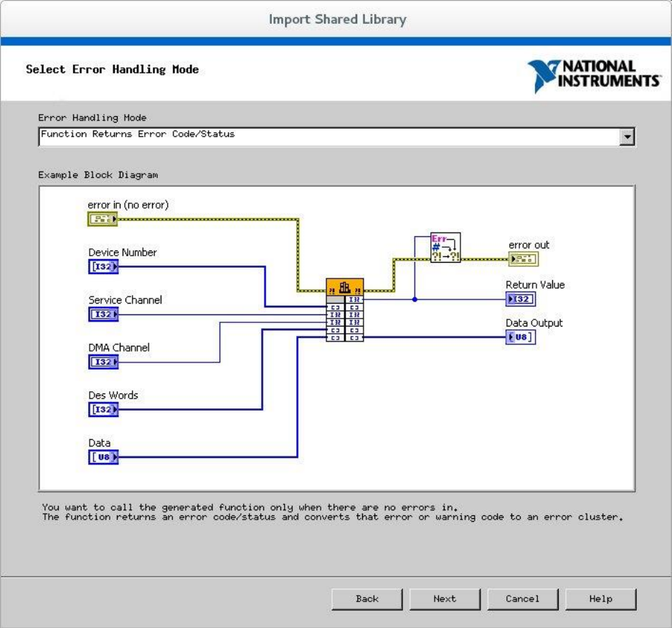This screenshot has height=628, width=672.
Task: Select the Data Output U8 indicator
Action: [x=521, y=337]
